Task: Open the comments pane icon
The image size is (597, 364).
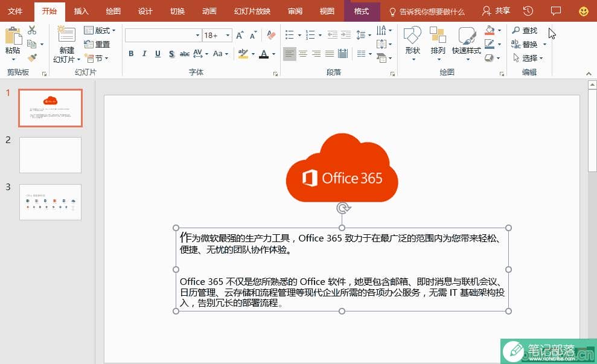Action: pos(556,11)
